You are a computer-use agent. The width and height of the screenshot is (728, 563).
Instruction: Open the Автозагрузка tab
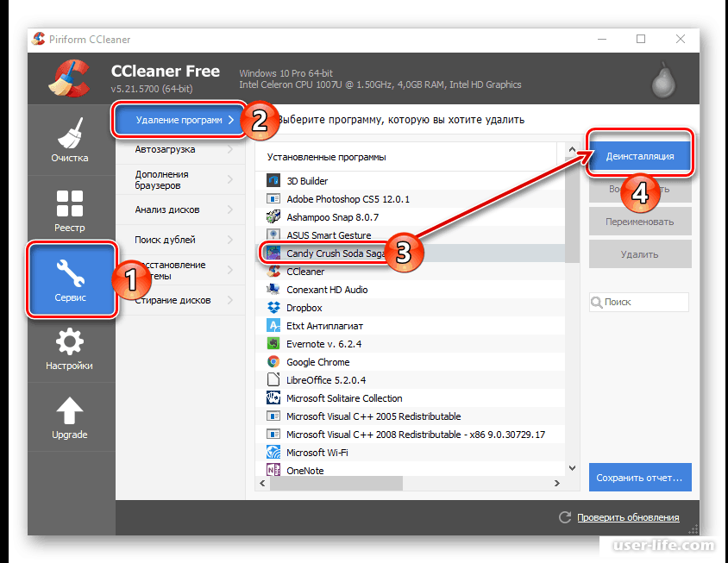click(180, 149)
